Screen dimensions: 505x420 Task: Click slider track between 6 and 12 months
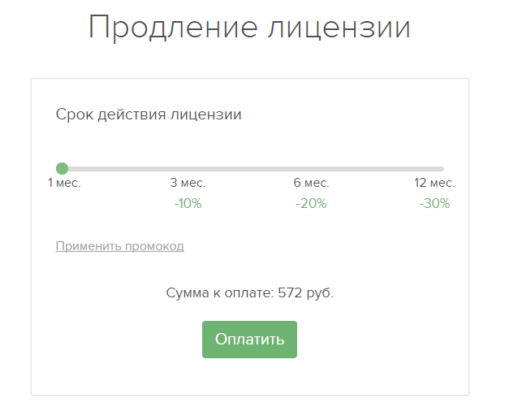(x=373, y=168)
